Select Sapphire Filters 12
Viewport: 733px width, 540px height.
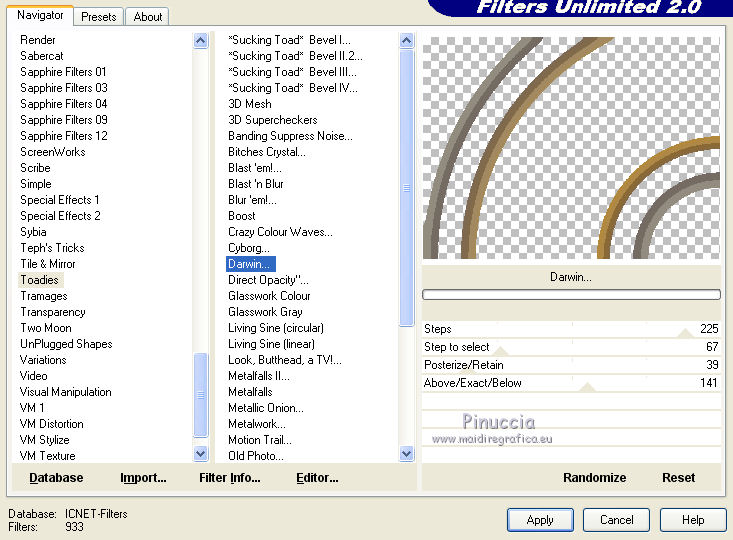(x=64, y=136)
